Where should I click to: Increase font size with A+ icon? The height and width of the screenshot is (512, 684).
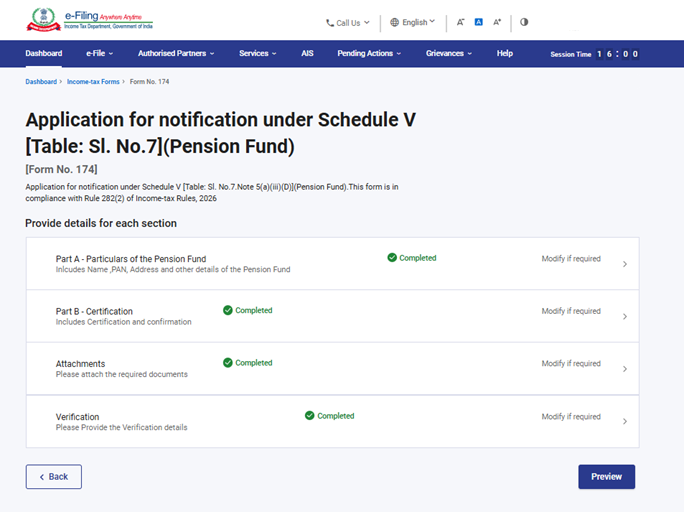click(x=497, y=22)
